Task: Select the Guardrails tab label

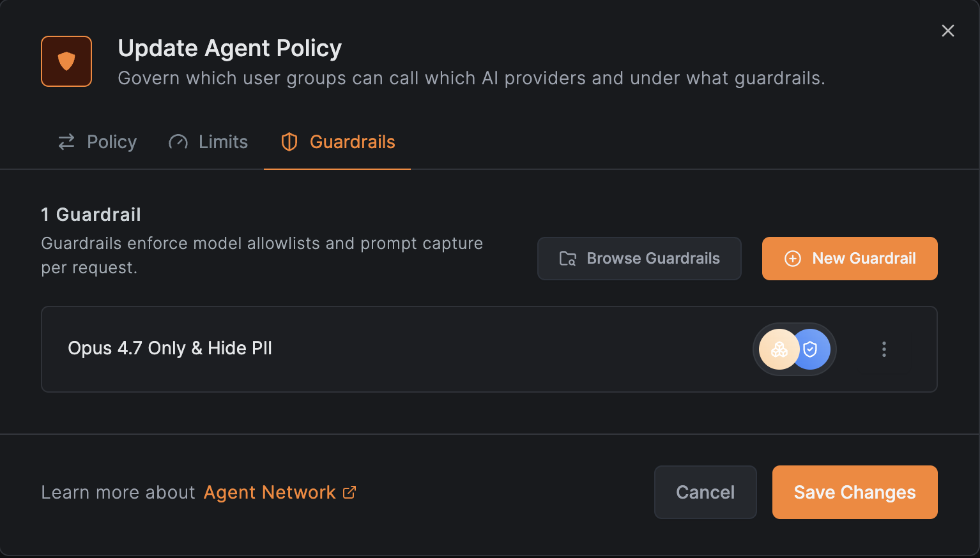Action: (x=353, y=142)
